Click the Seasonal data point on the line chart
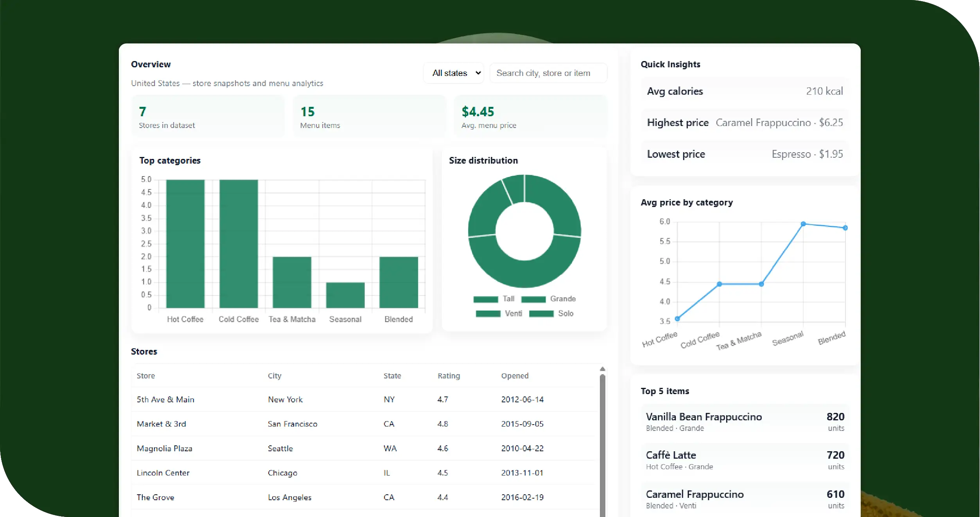Viewport: 980px width, 517px height. point(803,224)
